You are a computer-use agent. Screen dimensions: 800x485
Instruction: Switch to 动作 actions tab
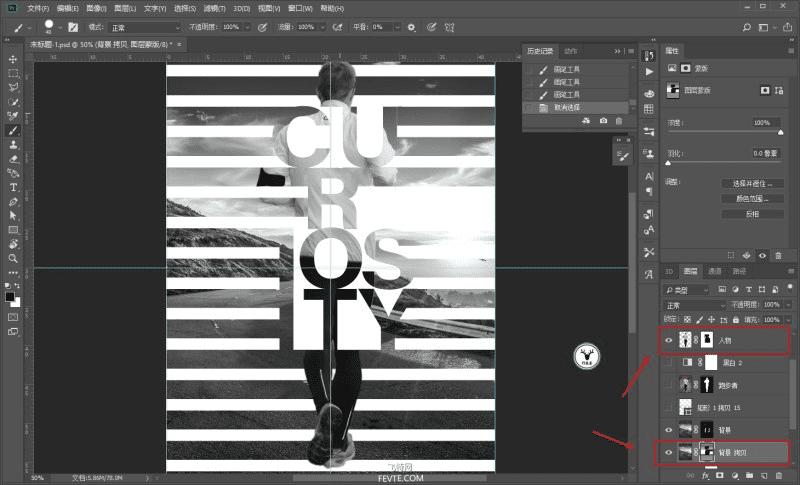(571, 51)
